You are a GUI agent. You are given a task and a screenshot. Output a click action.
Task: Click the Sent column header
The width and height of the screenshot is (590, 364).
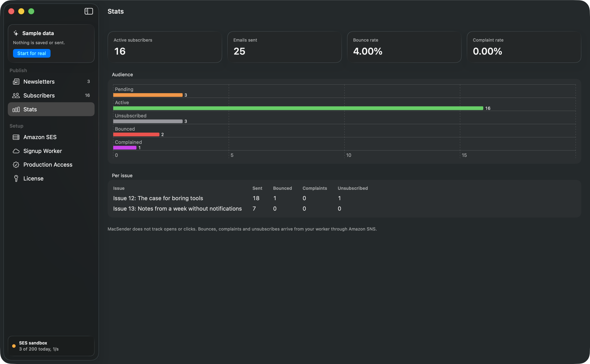257,188
